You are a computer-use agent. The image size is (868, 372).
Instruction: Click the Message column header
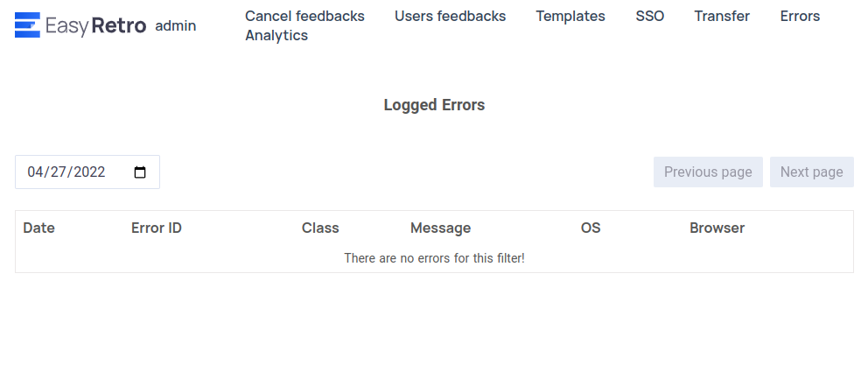[440, 228]
